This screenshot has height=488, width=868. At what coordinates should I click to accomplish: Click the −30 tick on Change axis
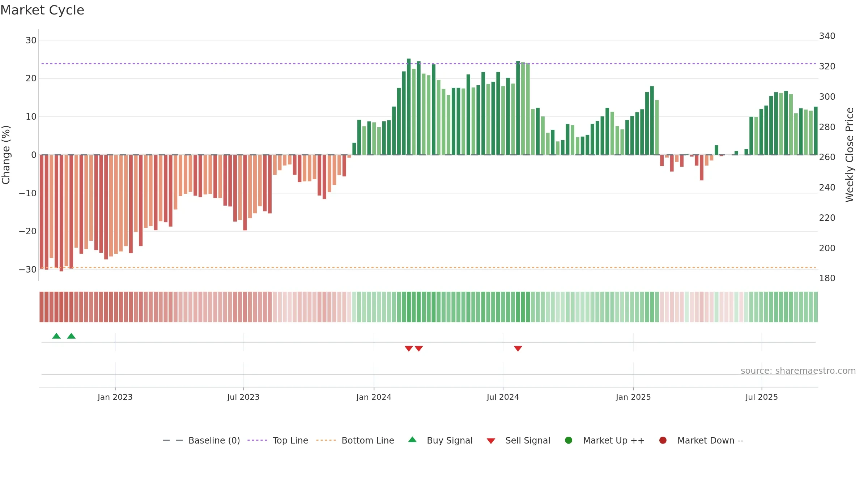tap(28, 270)
